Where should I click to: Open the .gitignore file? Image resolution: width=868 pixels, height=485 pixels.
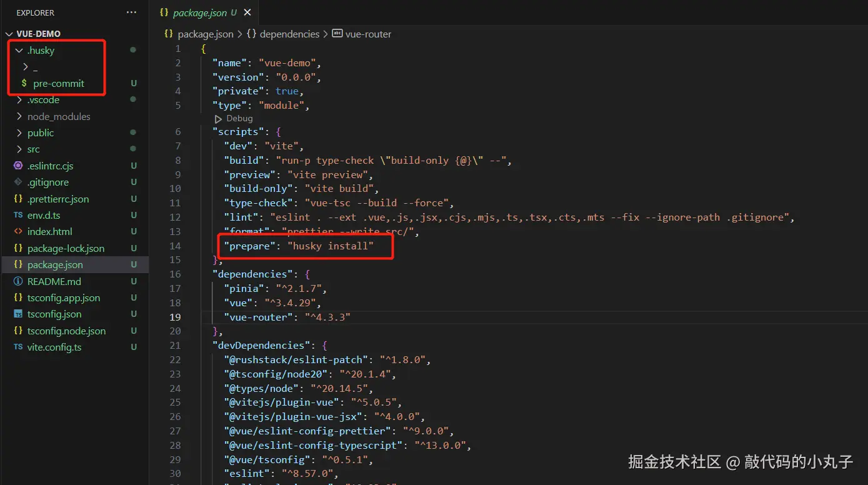(48, 182)
